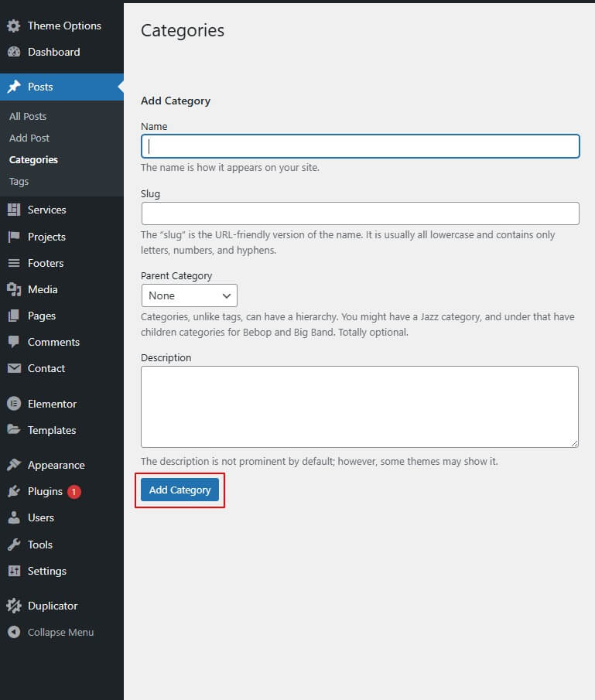Open All Posts submenu item
The height and width of the screenshot is (700, 595).
click(x=28, y=116)
